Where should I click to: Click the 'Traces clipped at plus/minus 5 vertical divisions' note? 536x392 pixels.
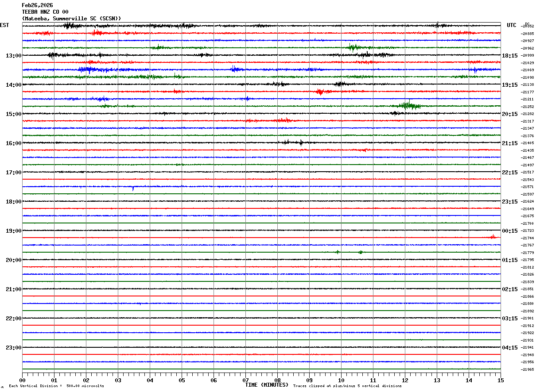tap(347, 386)
